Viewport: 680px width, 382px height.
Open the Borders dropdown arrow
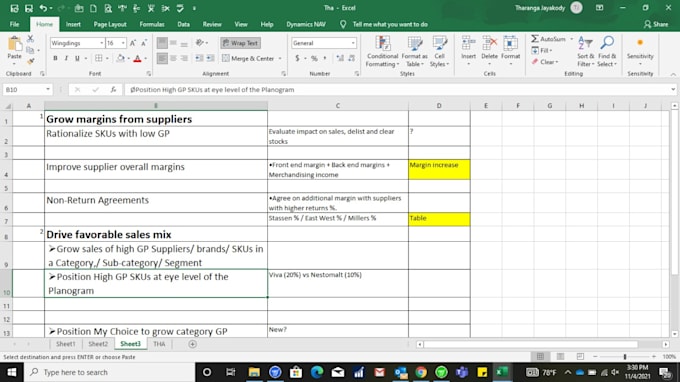(107, 58)
